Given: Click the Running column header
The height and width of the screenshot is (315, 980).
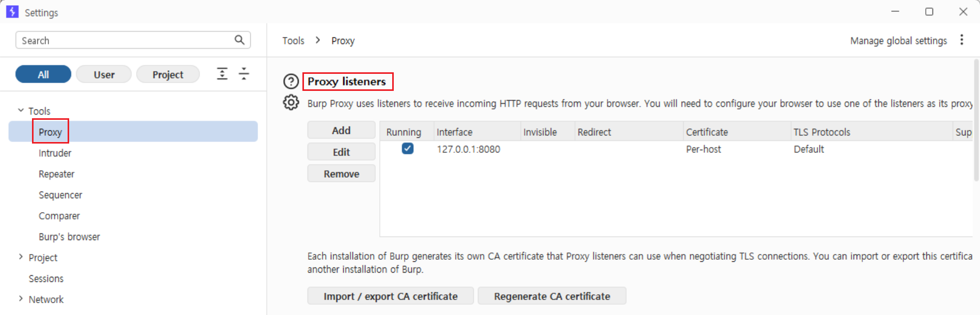Looking at the screenshot, I should click(x=407, y=132).
